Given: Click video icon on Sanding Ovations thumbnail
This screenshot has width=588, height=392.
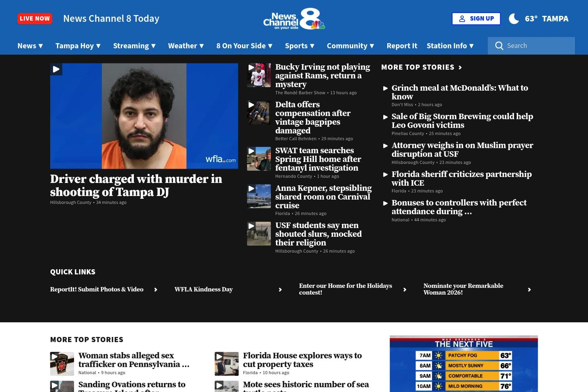Looking at the screenshot, I should coord(54,385).
